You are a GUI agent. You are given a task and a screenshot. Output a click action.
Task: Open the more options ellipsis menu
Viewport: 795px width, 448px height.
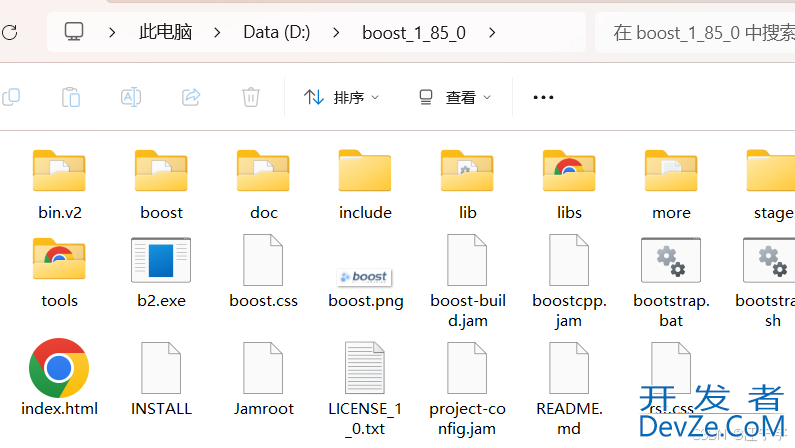[543, 97]
